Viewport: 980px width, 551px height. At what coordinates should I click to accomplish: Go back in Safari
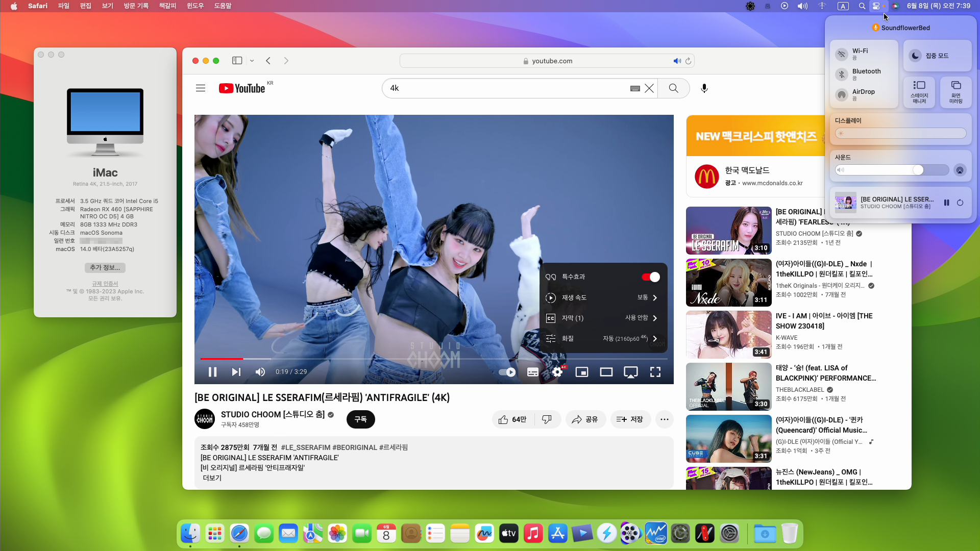coord(268,61)
